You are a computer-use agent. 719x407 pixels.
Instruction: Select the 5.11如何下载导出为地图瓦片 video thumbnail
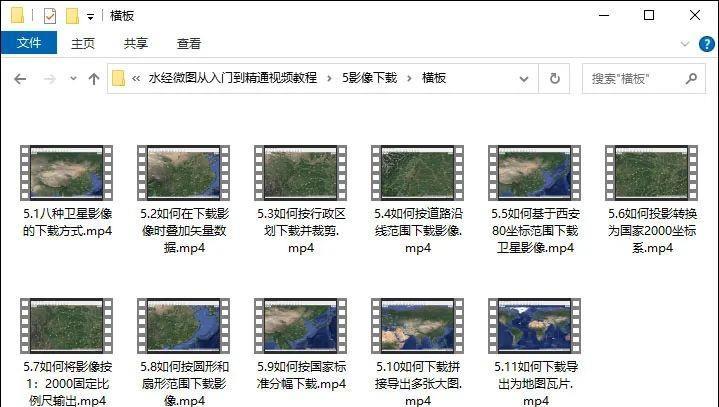535,326
